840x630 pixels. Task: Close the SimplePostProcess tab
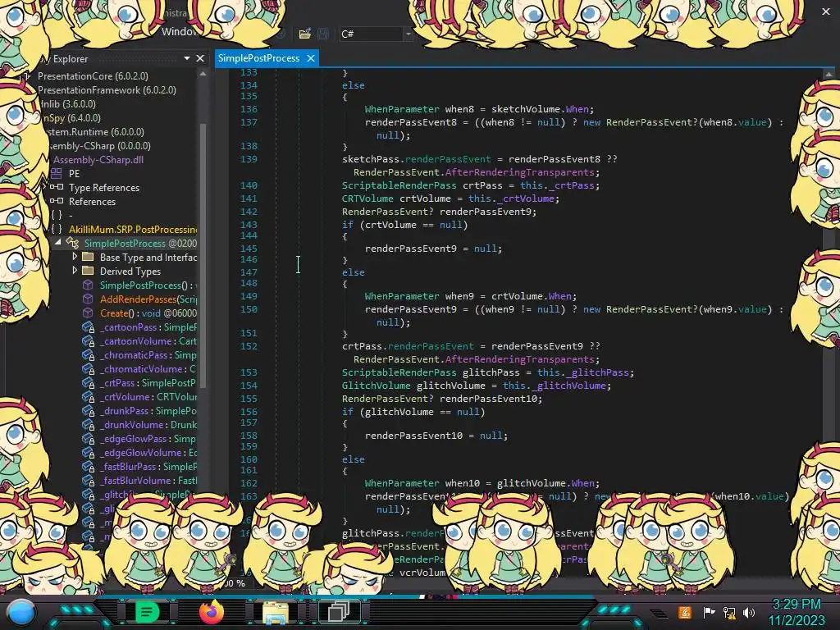[x=311, y=58]
